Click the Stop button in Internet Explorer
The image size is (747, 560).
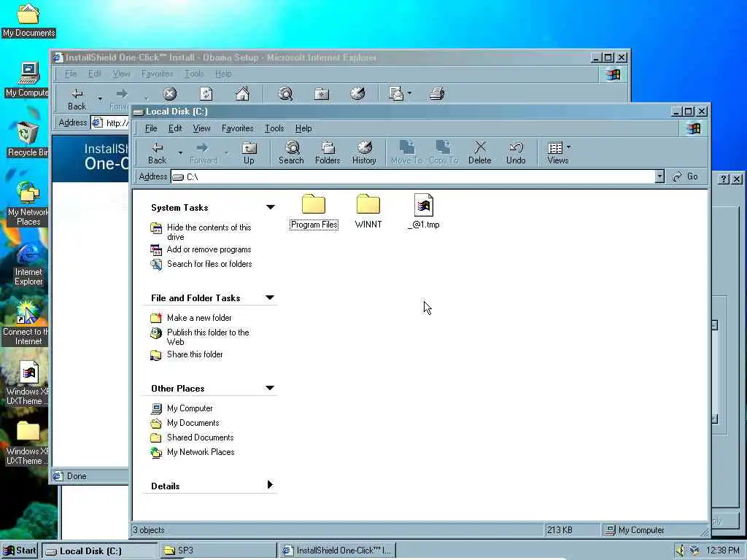coord(169,94)
